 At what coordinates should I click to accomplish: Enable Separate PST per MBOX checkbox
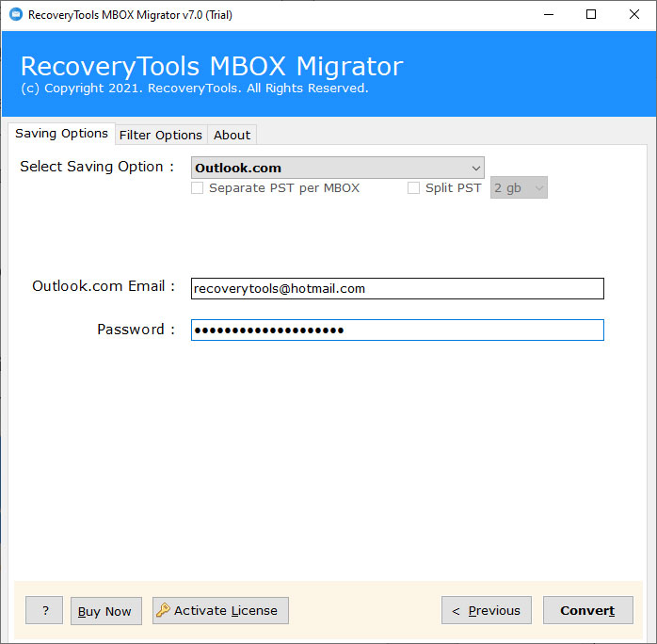tap(197, 187)
